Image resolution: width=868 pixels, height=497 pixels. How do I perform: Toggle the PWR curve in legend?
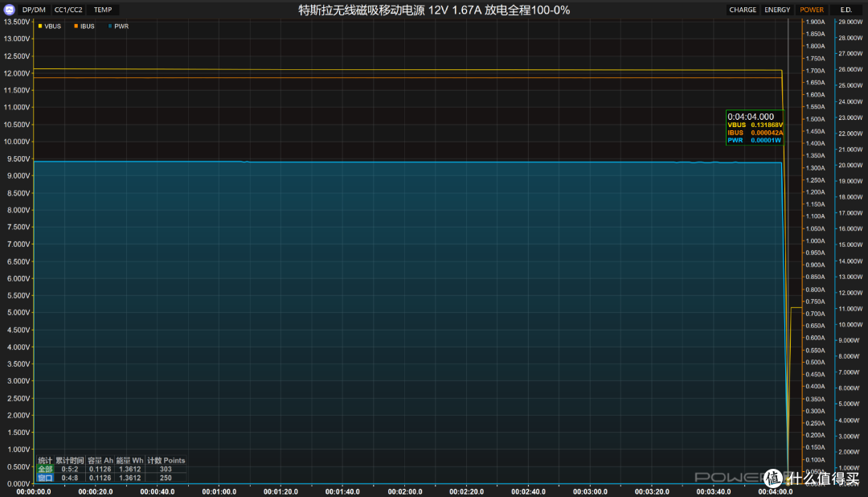(118, 26)
